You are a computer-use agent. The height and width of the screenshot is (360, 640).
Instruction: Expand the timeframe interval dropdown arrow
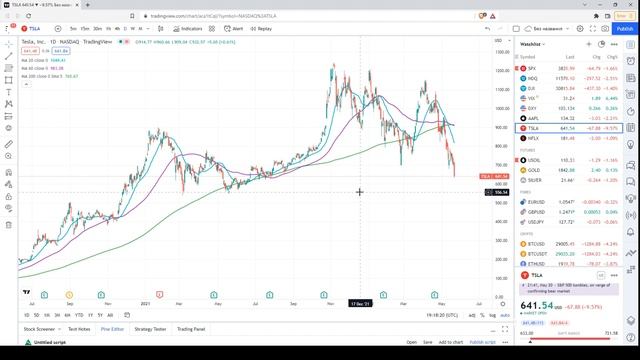(148, 29)
